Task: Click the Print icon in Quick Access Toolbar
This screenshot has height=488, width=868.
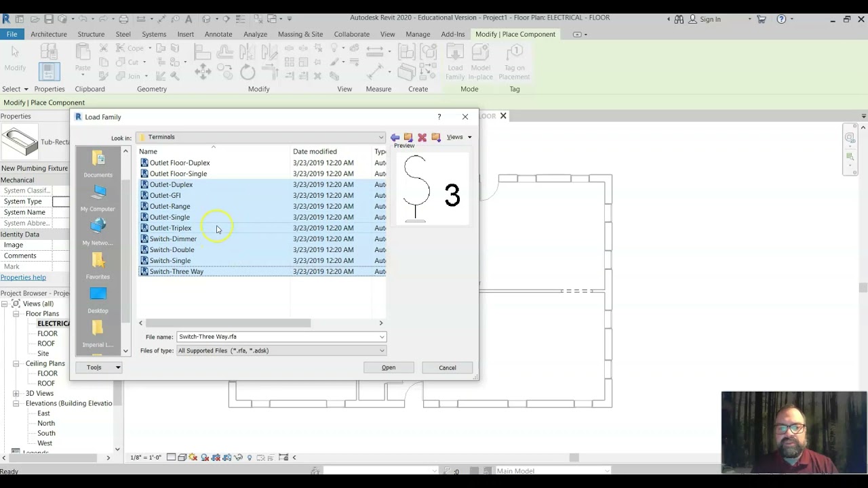Action: click(123, 19)
